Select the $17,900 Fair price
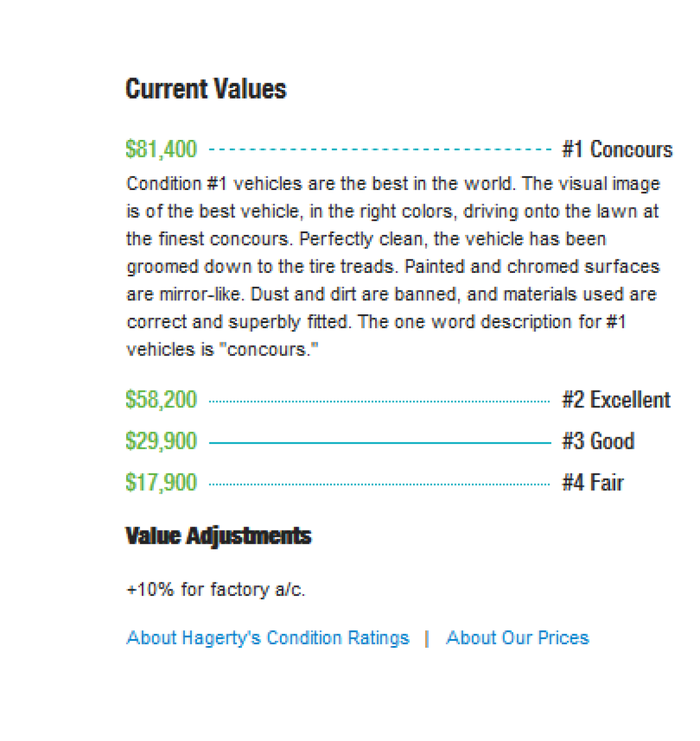 click(162, 483)
